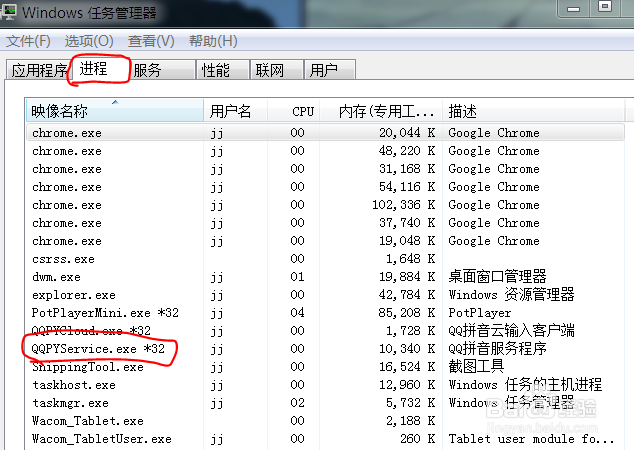
Task: Click memory value 1,648 K
Action: 410,259
